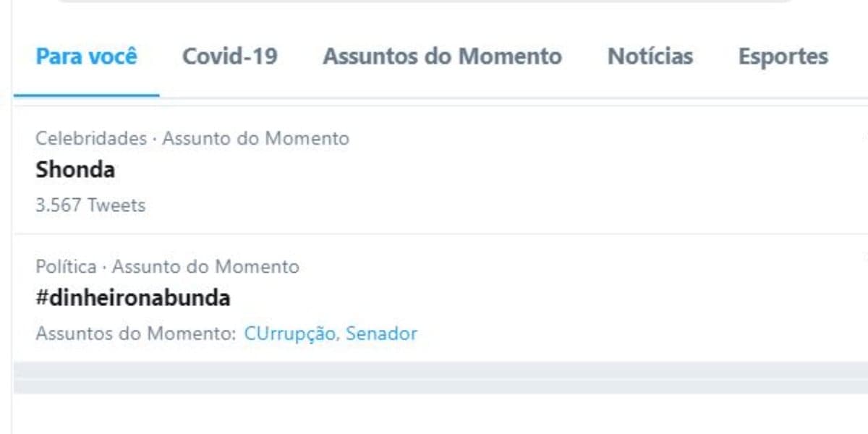The width and height of the screenshot is (868, 434).
Task: Click the 'Assuntos do Momento:' label under #dinheironabunda
Action: click(136, 334)
